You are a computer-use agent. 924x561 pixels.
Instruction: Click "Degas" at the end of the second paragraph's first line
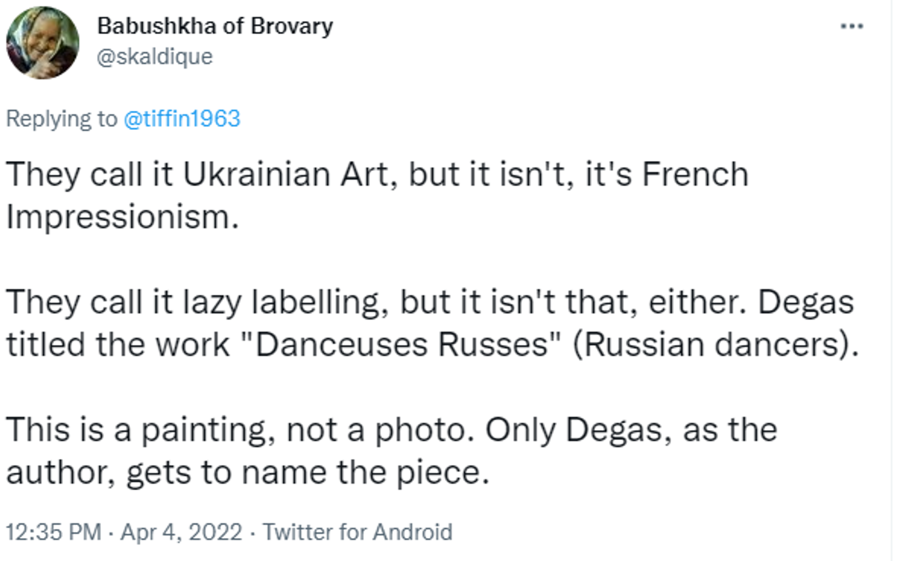(x=806, y=302)
